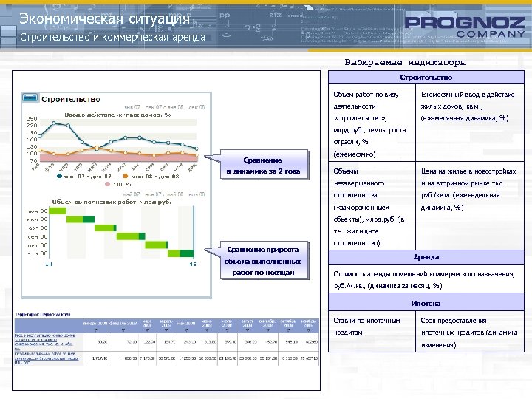The image size is (532, 399).
Task: Select the blue янв 07 - дек 07 legend marker
Action: click(60, 176)
